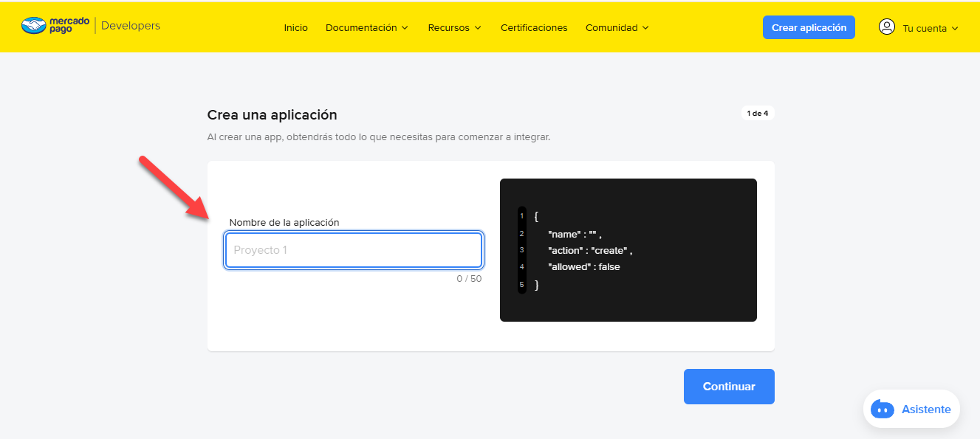Expand the Tu cuenta chevron

point(955,29)
